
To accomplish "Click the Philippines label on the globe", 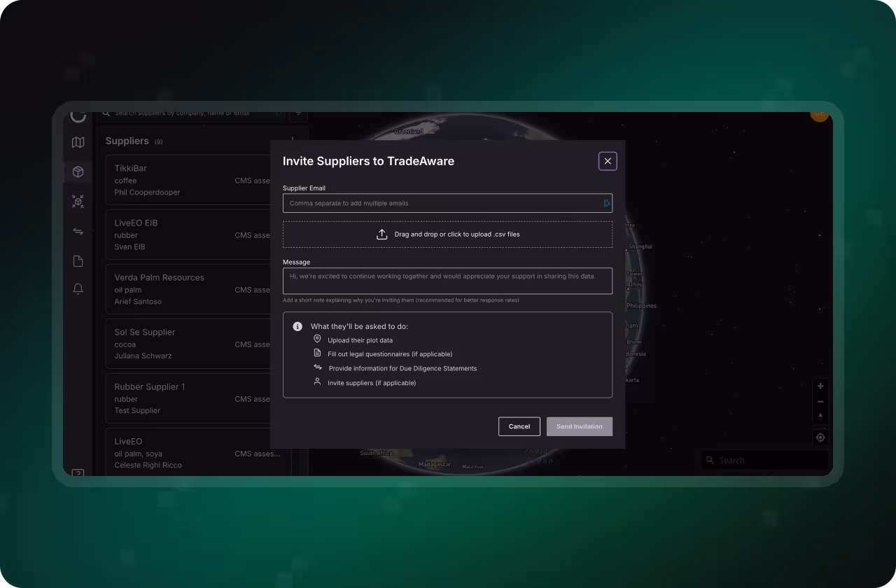I will pos(641,306).
